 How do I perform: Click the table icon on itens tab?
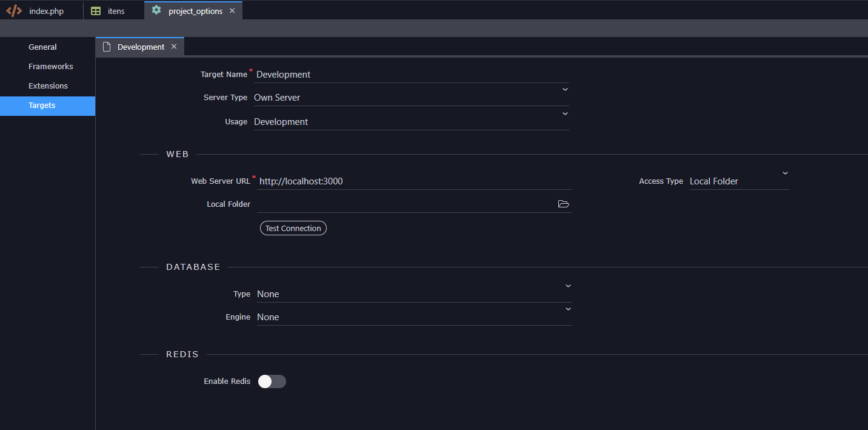pyautogui.click(x=95, y=10)
